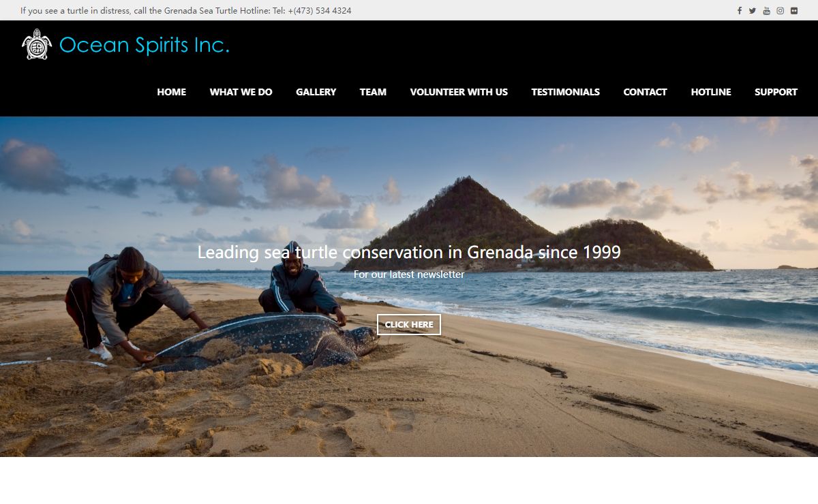Click the hero headline about sea turtle conservation
This screenshot has width=818, height=504.
[409, 252]
